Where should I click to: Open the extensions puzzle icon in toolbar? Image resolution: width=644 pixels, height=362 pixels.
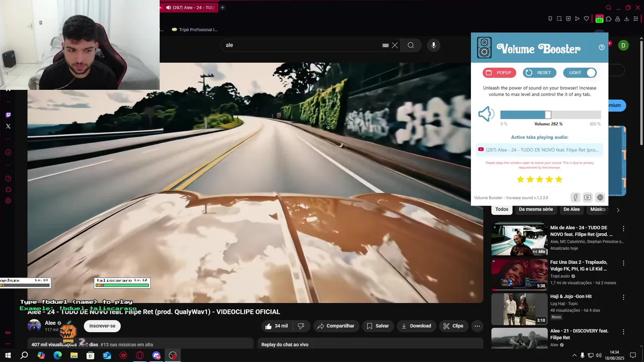[x=608, y=19]
